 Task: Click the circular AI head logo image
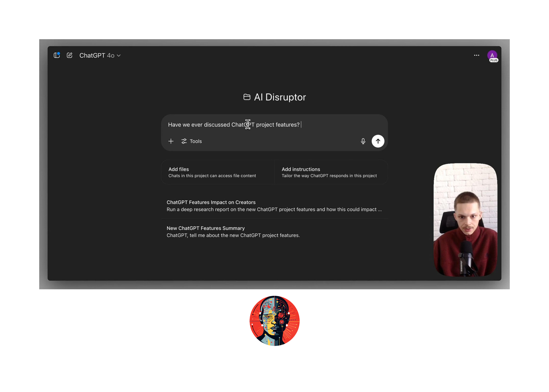[274, 321]
